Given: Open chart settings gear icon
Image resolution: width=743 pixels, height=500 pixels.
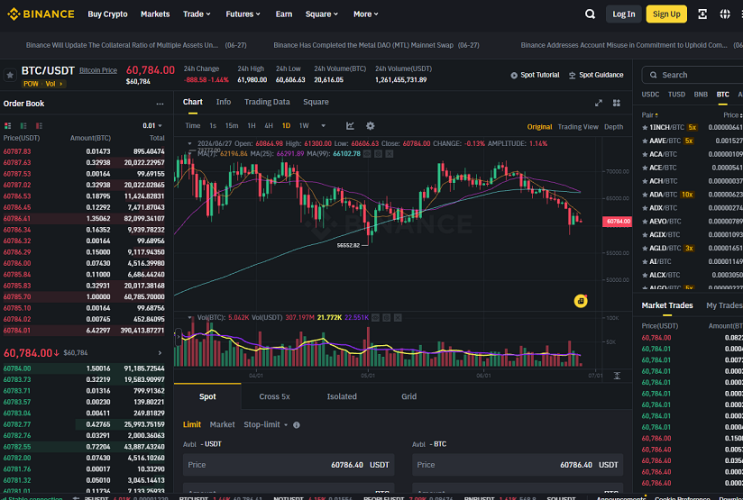Looking at the screenshot, I should point(370,126).
